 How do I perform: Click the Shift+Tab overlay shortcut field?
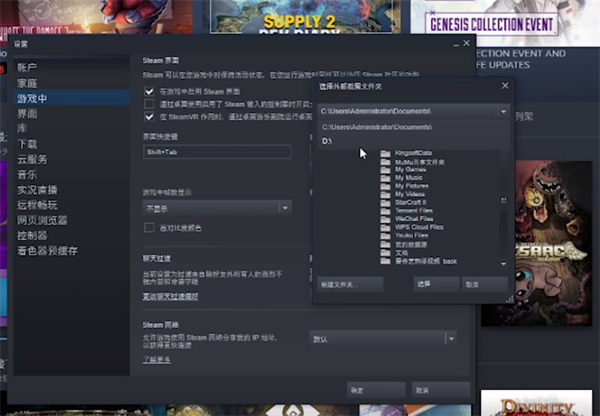coord(217,152)
